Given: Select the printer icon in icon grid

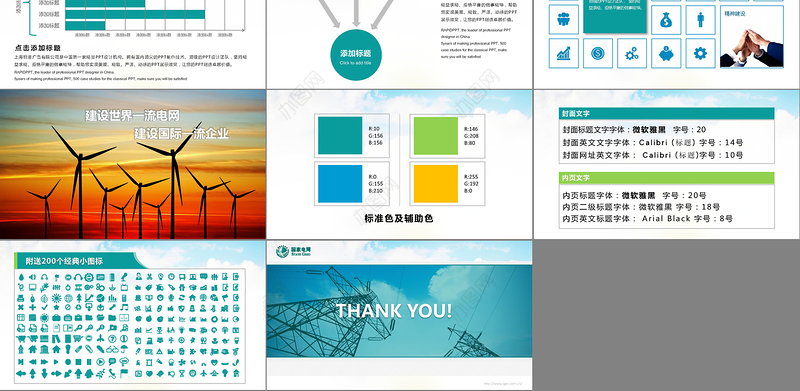Looking at the screenshot, I should pos(20,298).
